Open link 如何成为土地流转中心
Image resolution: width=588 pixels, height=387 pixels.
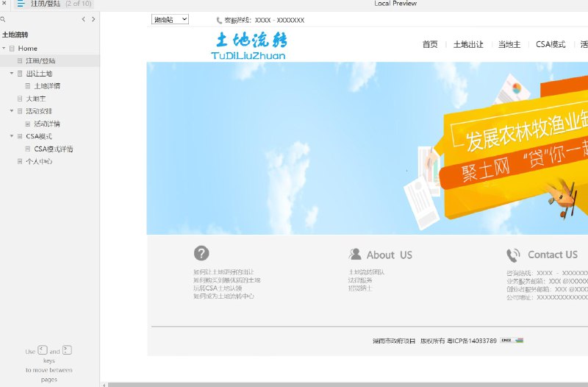223,297
